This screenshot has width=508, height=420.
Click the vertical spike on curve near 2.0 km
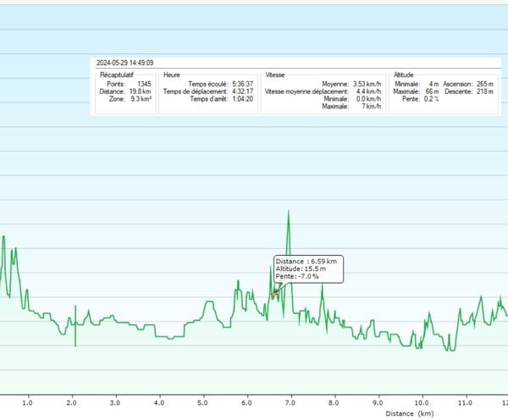click(x=75, y=326)
